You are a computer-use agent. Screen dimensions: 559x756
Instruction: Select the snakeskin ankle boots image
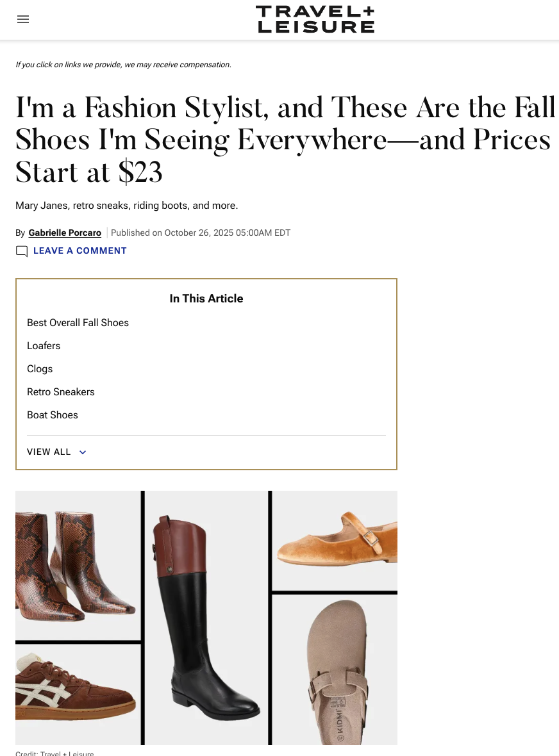[78, 565]
